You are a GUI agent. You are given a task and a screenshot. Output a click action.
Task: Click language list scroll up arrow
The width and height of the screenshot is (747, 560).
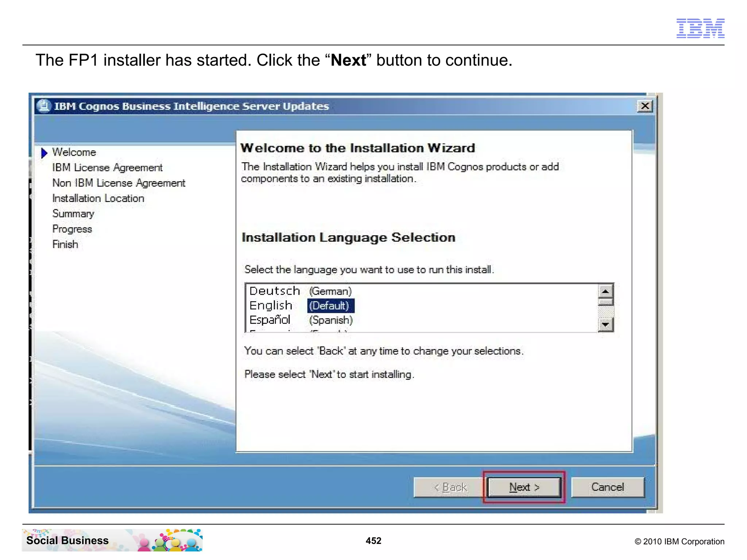(605, 291)
